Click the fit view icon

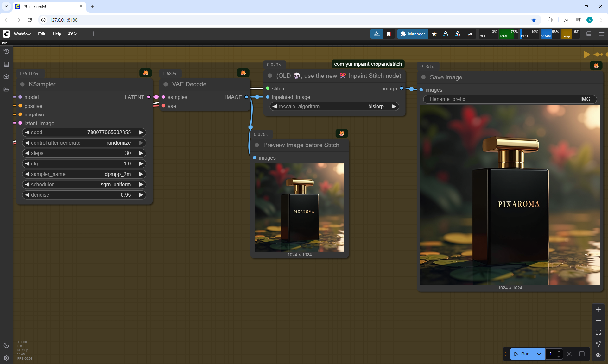pos(598,332)
